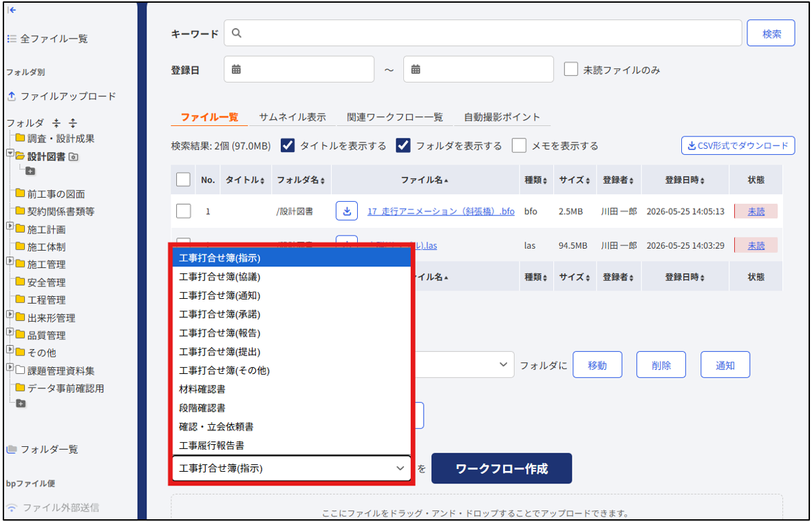
Task: Choose 工事打合せ簿(承諾) from the list
Action: [x=292, y=314]
